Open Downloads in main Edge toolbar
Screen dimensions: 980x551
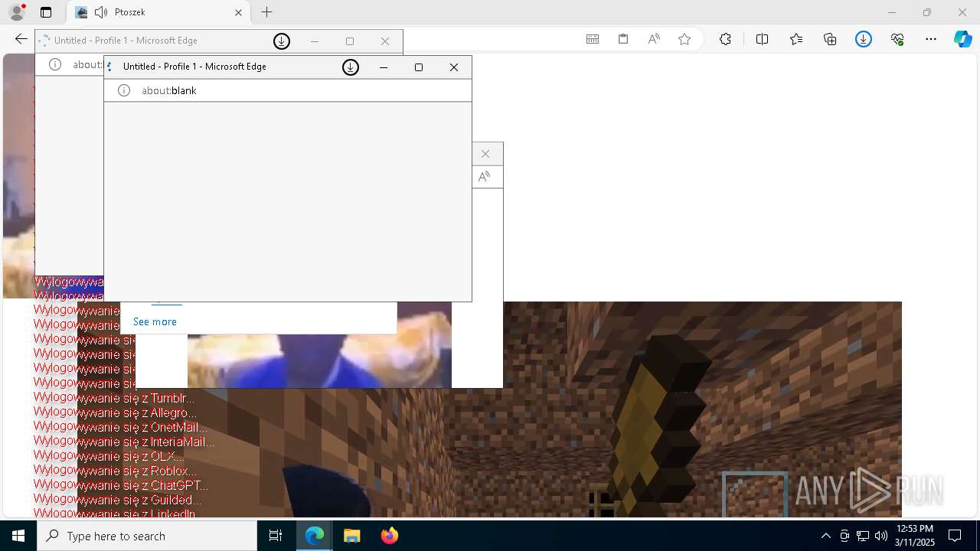[864, 39]
